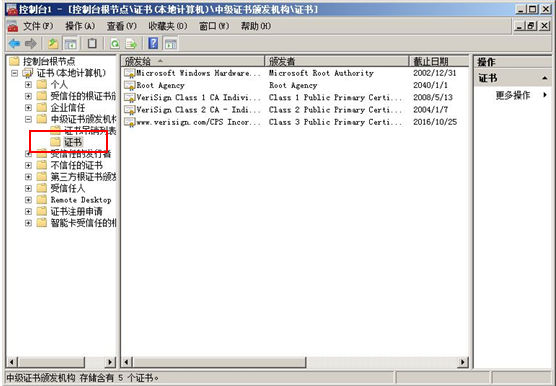Sort by the 颁发给 column header

pyautogui.click(x=193, y=61)
